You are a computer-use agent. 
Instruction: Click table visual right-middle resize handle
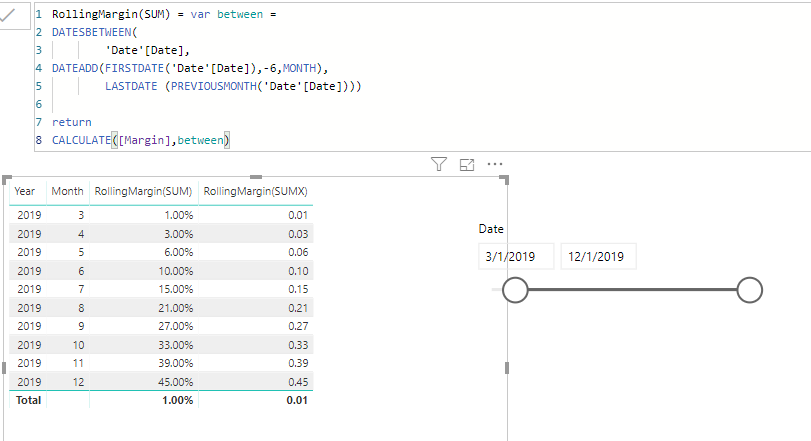tap(507, 368)
